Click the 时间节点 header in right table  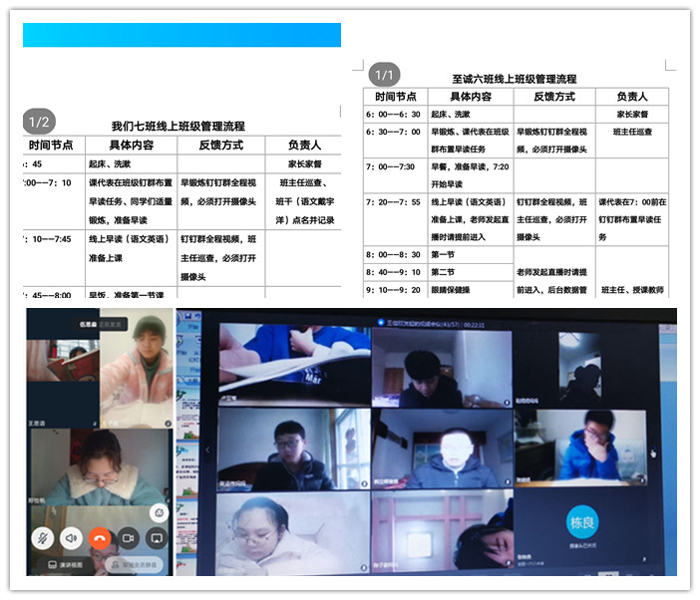396,97
